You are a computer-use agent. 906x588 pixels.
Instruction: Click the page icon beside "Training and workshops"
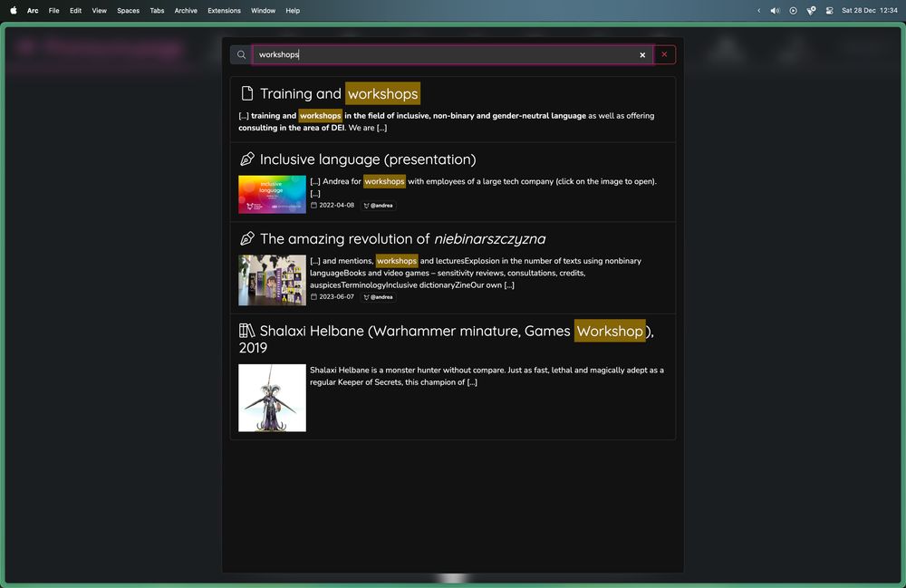(247, 93)
